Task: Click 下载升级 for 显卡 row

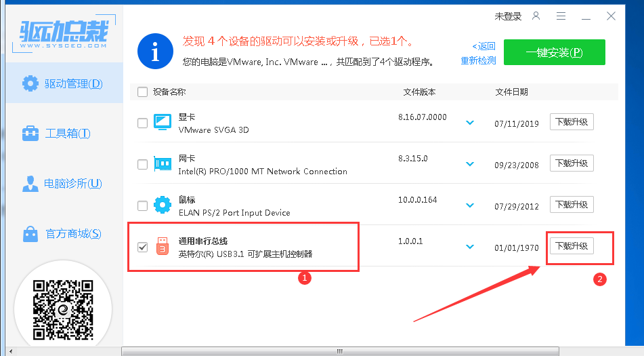Action: (572, 121)
